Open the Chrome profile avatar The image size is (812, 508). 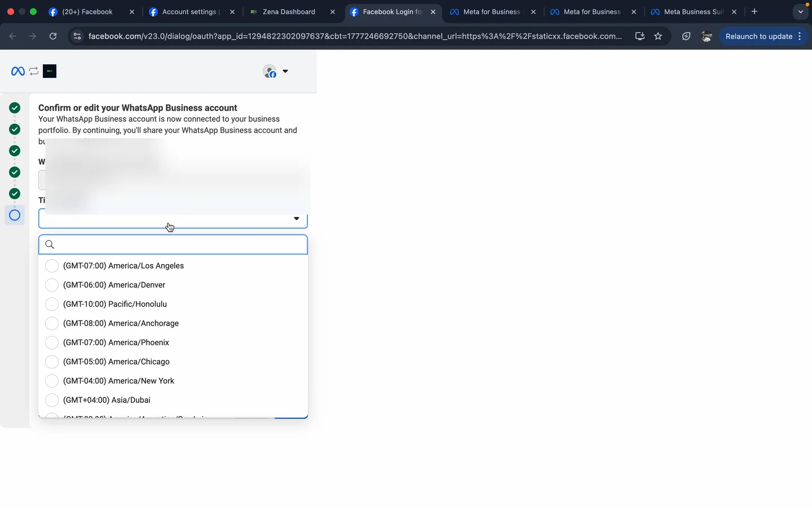pos(707,36)
